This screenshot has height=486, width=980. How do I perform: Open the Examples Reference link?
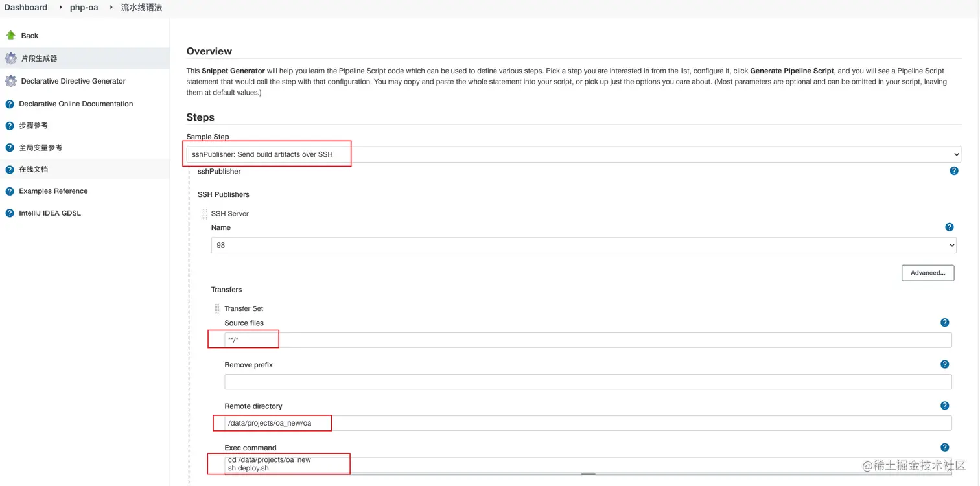[53, 191]
